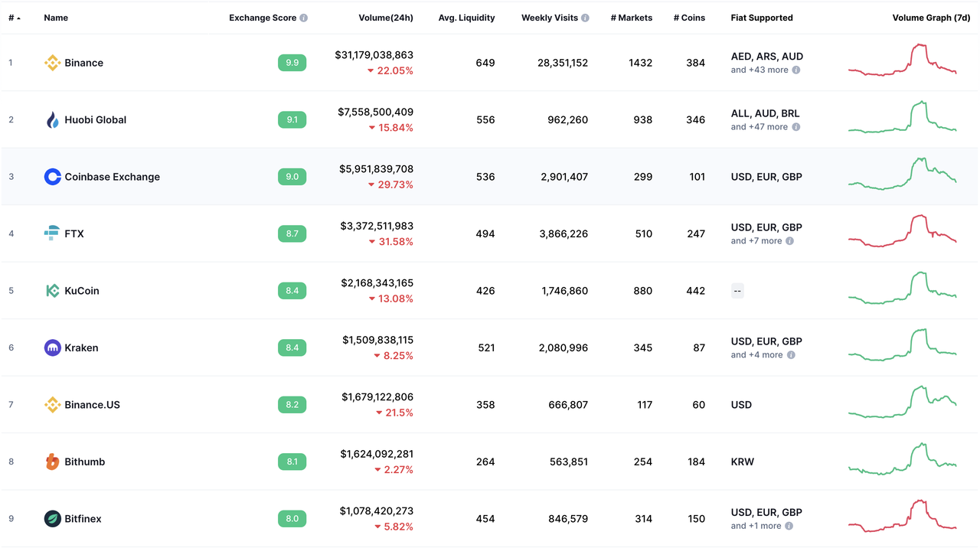Sort table by # Coins header
Image resolution: width=980 pixels, height=548 pixels.
click(689, 18)
